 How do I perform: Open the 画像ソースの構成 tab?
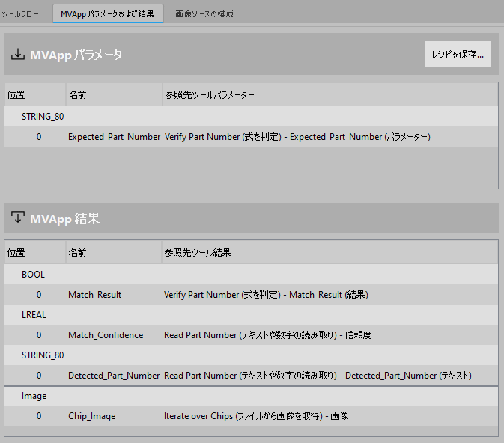coord(204,14)
